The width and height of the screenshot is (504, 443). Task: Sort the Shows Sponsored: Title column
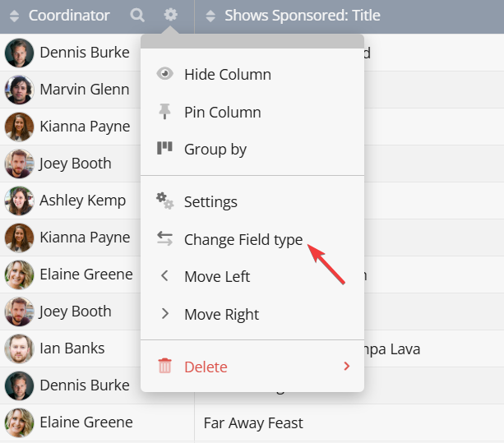(210, 16)
